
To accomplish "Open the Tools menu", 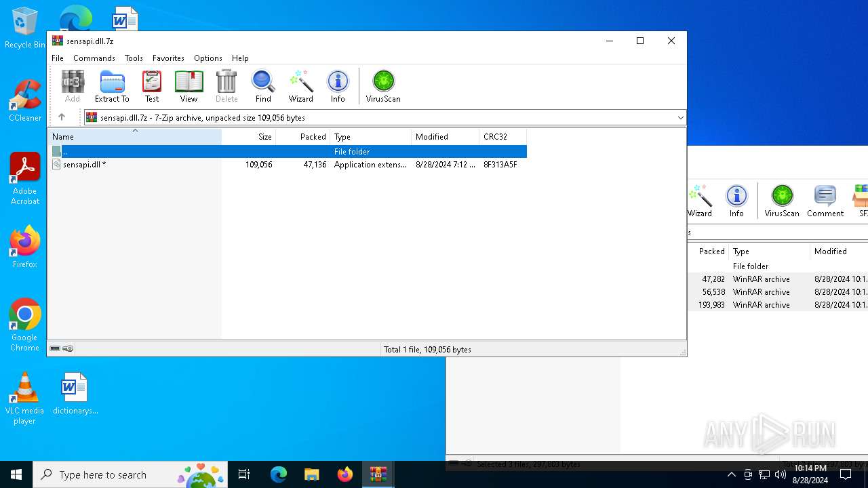I will (x=134, y=58).
